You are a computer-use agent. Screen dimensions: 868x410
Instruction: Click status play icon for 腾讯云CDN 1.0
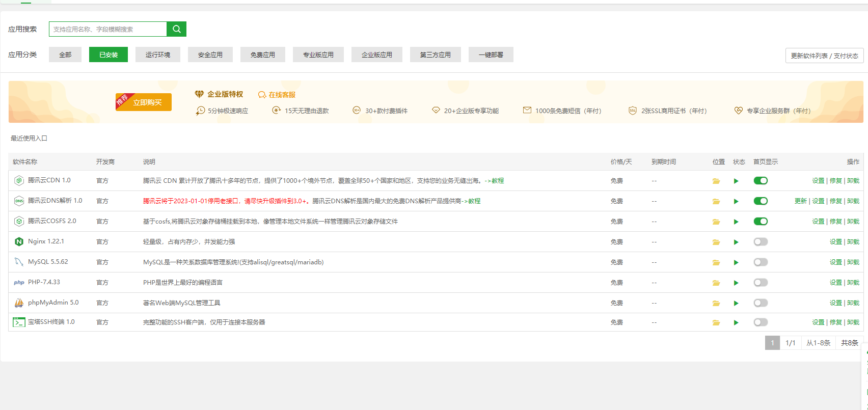736,181
